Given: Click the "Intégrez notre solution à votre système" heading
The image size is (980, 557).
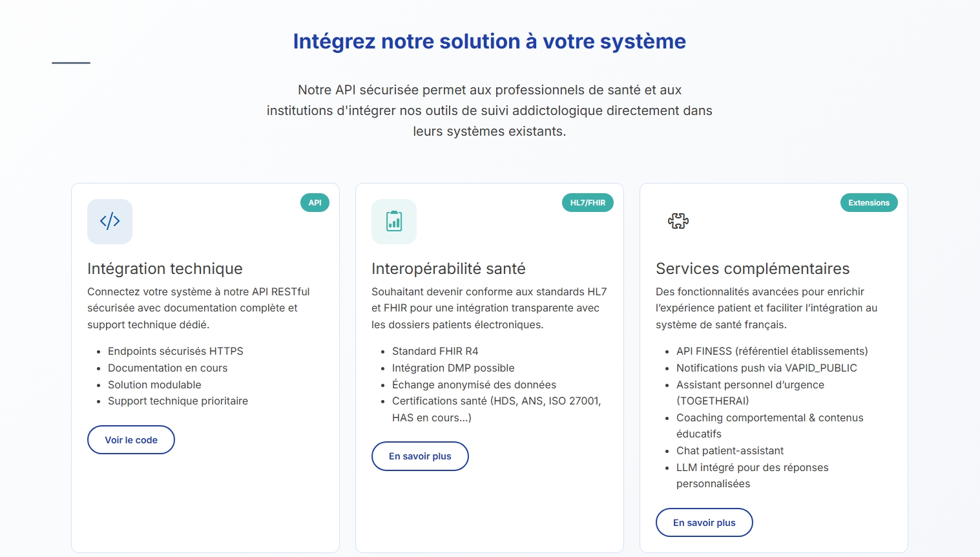Looking at the screenshot, I should click(x=490, y=41).
